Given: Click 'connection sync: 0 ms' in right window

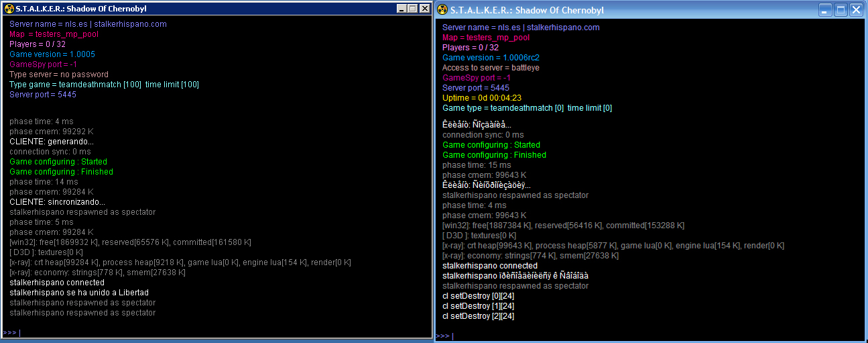Looking at the screenshot, I should point(483,135).
